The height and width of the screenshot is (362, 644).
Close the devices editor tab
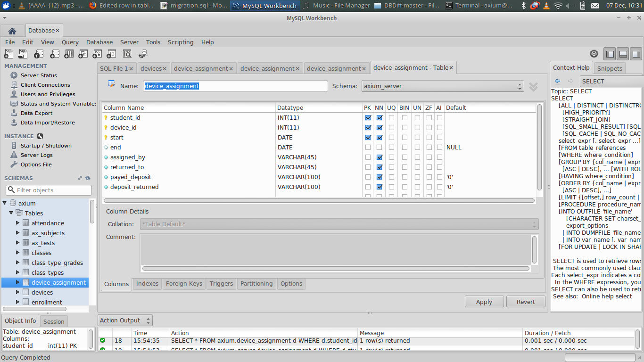pos(165,69)
